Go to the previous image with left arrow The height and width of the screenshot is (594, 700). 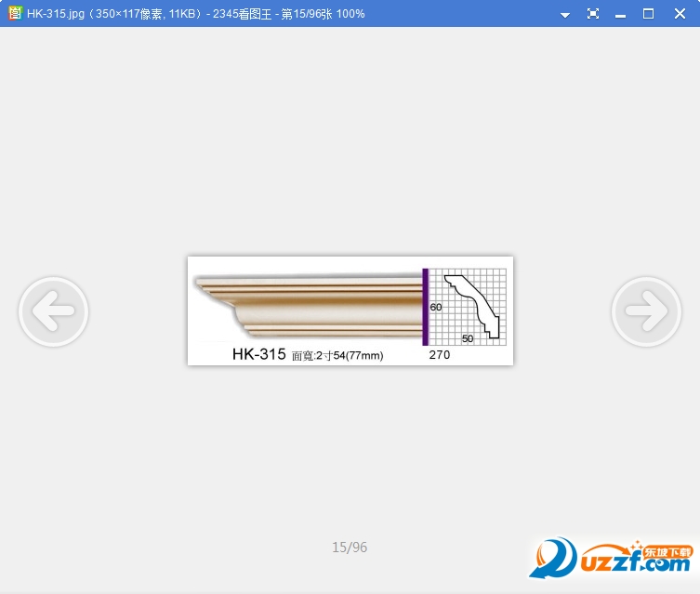coord(53,311)
